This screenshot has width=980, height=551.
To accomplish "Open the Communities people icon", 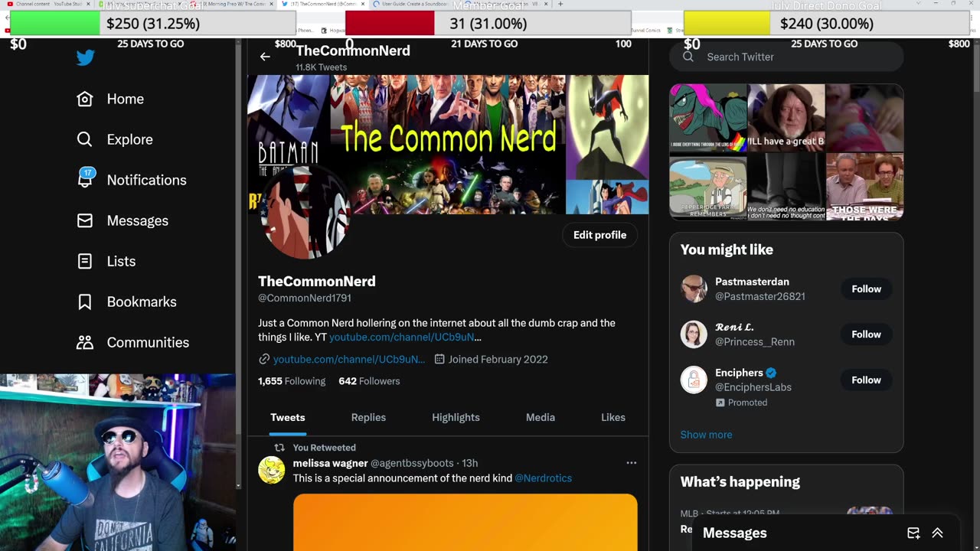I will click(85, 342).
